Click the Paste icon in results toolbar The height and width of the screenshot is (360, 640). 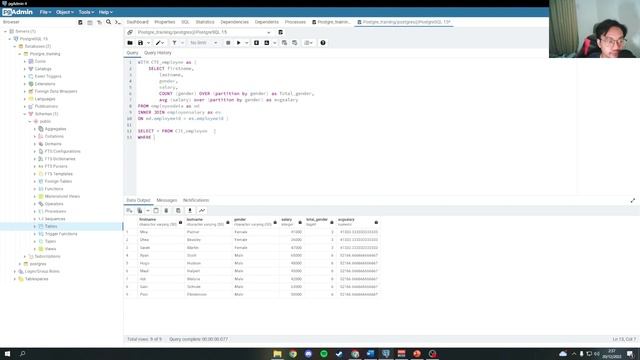click(x=156, y=211)
